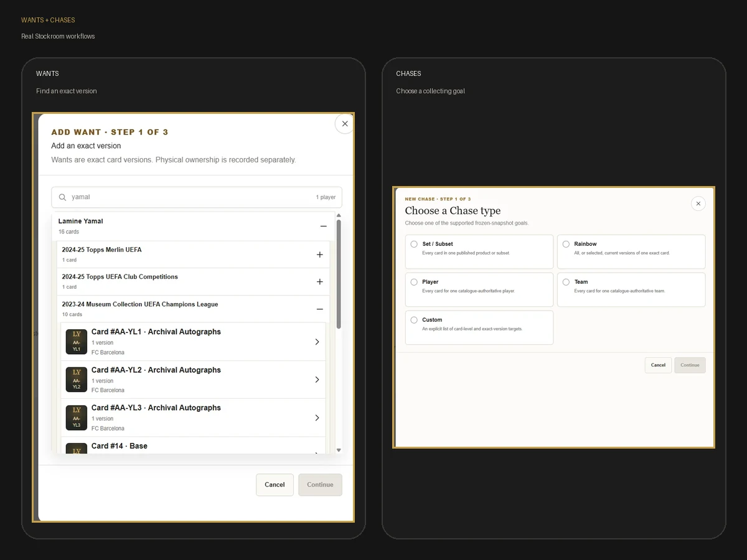This screenshot has height=560, width=747.
Task: Click the '1 player' result count
Action: (326, 197)
